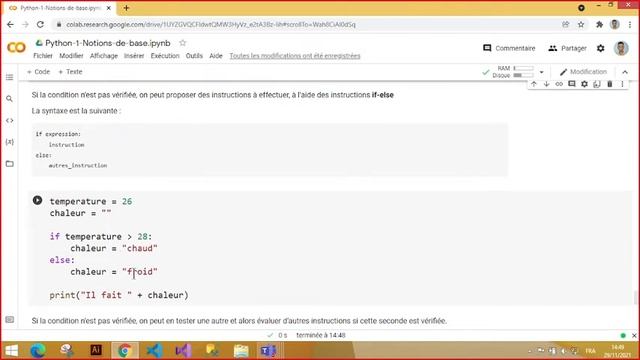
Task: Copy link to cell icon
Action: 559,84
